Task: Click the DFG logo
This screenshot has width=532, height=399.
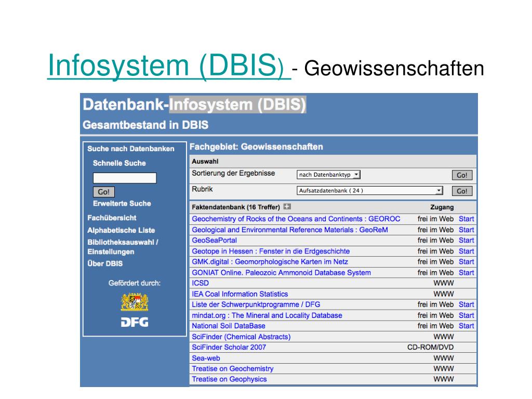Action: [x=135, y=322]
